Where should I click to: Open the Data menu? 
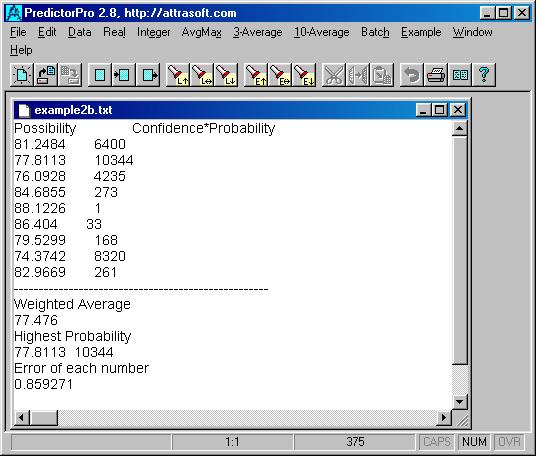click(79, 32)
